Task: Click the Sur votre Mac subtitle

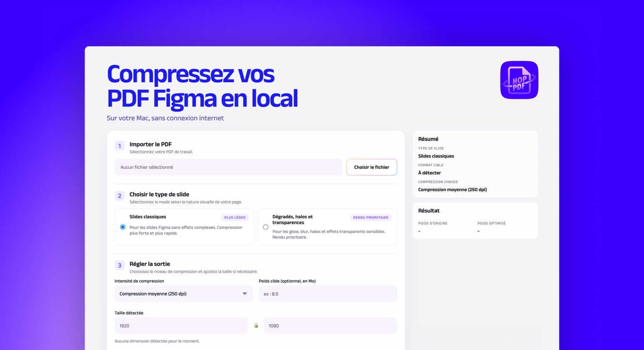Action: pyautogui.click(x=165, y=118)
